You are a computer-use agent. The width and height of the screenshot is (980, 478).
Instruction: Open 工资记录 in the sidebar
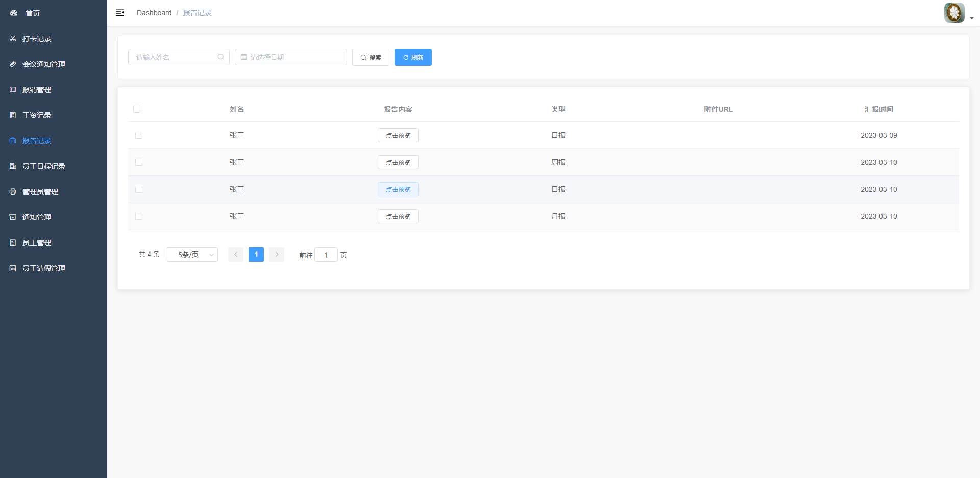37,115
